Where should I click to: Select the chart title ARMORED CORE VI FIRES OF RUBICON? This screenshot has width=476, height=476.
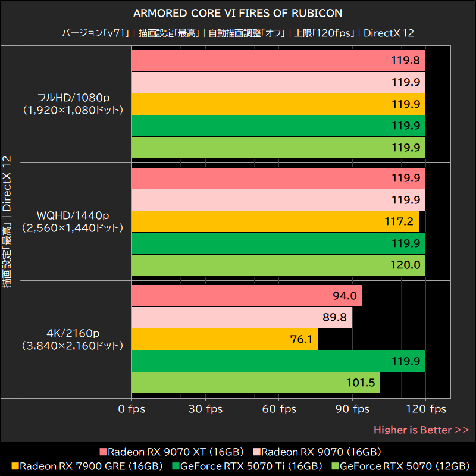click(x=237, y=13)
